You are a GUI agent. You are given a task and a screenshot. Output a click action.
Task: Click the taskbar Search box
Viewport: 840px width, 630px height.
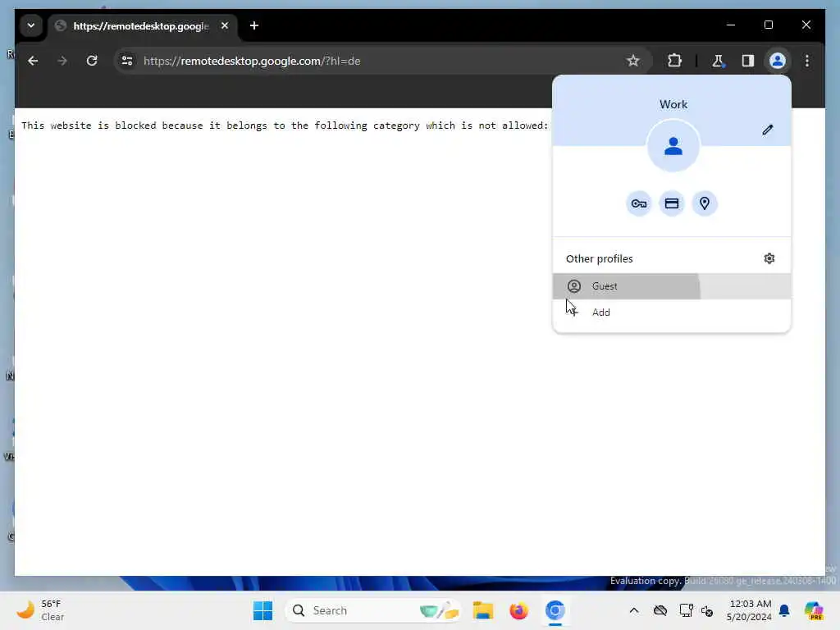[x=374, y=610]
